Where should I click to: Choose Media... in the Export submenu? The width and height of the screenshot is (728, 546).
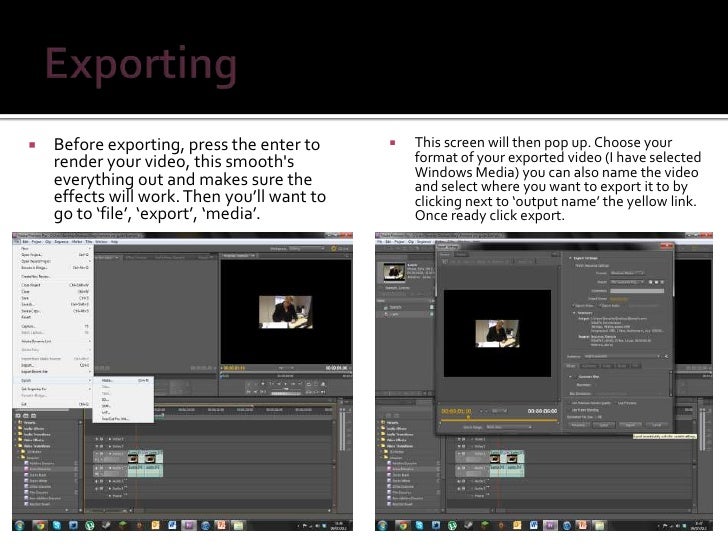(123, 381)
